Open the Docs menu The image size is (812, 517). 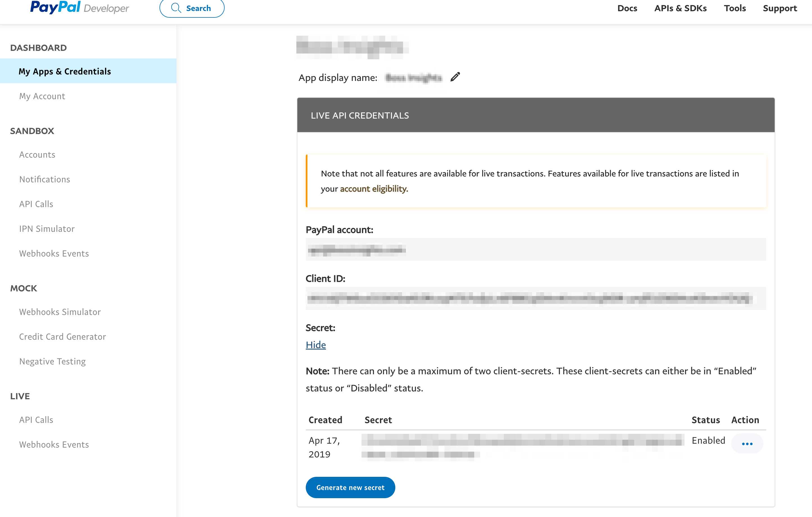627,8
